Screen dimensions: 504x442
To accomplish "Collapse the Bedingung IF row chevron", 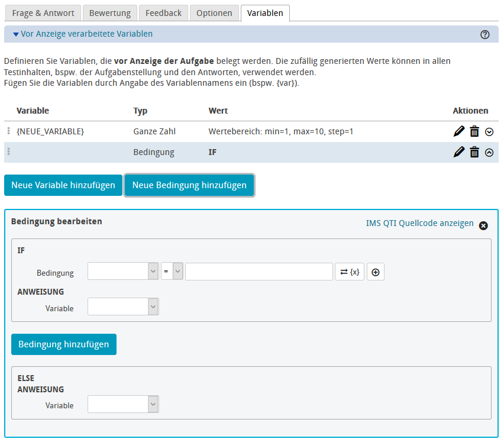I will click(x=489, y=153).
